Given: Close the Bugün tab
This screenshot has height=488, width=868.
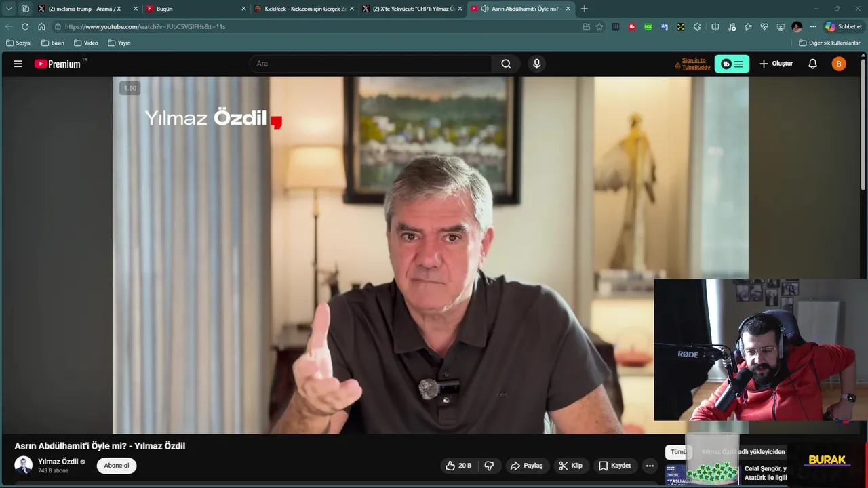Looking at the screenshot, I should pos(243,9).
